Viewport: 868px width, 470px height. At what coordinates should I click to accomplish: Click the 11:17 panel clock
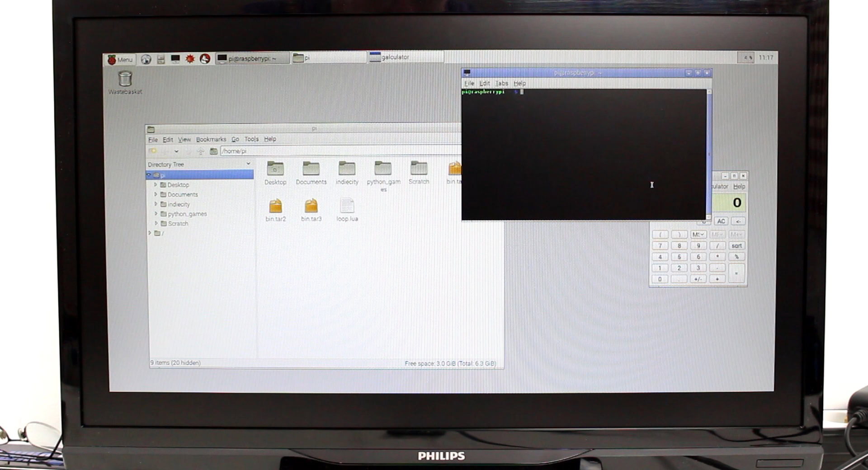[x=766, y=57]
